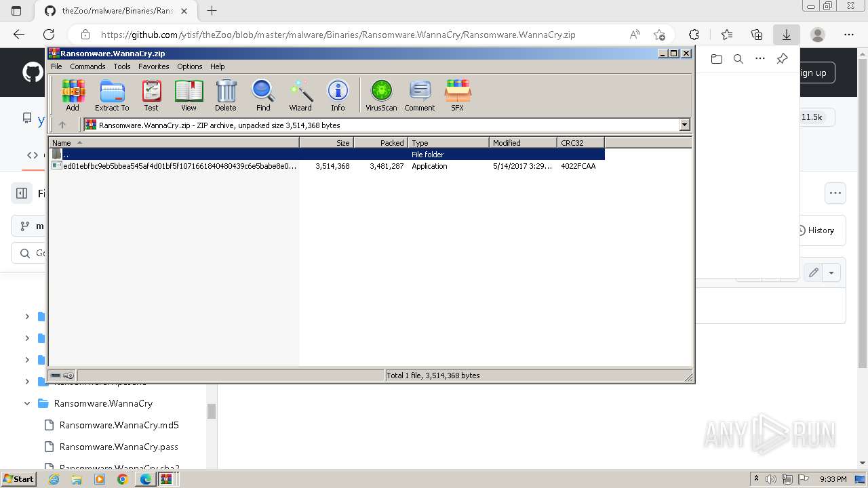Click the Delete trash icon
This screenshot has height=488, width=868.
coord(226,96)
